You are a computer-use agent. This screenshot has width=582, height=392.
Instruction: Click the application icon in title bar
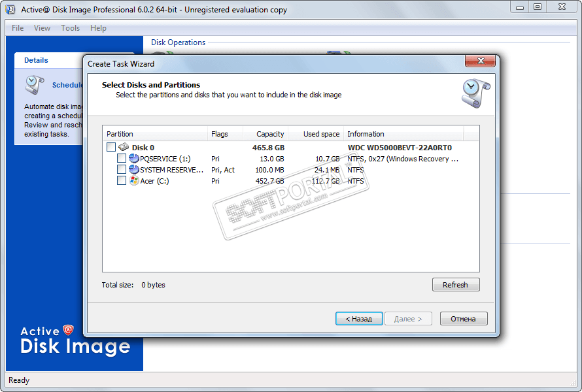click(x=10, y=9)
